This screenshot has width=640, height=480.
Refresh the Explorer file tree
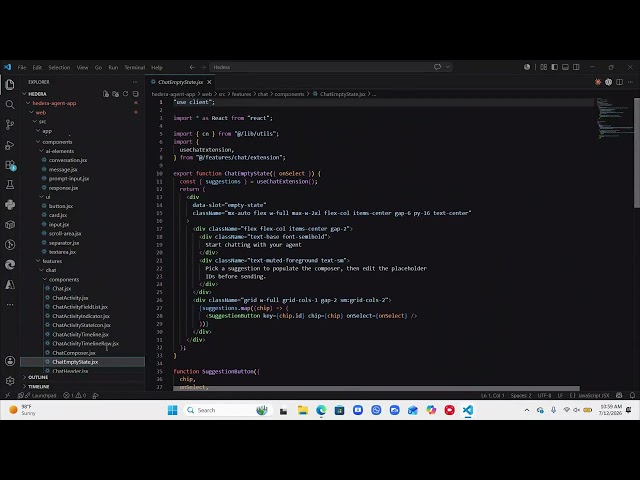coord(125,94)
